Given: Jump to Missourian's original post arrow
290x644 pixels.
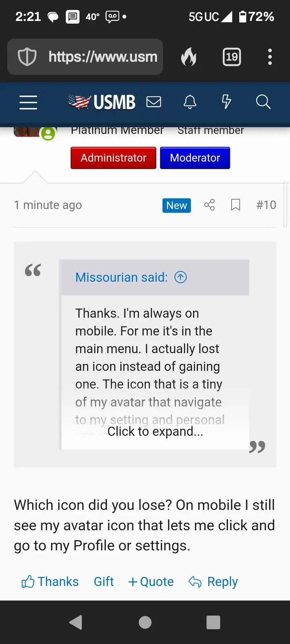Looking at the screenshot, I should (x=180, y=277).
